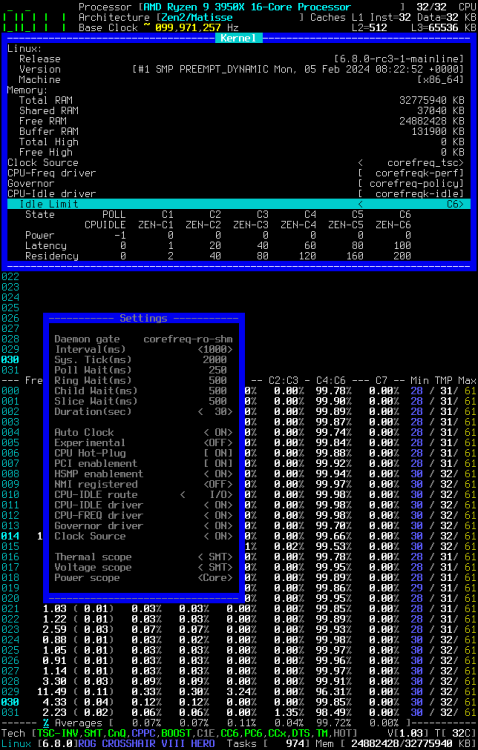Toggle CPU-FREQ driver in Settings
The image size is (478, 750).
point(144,516)
